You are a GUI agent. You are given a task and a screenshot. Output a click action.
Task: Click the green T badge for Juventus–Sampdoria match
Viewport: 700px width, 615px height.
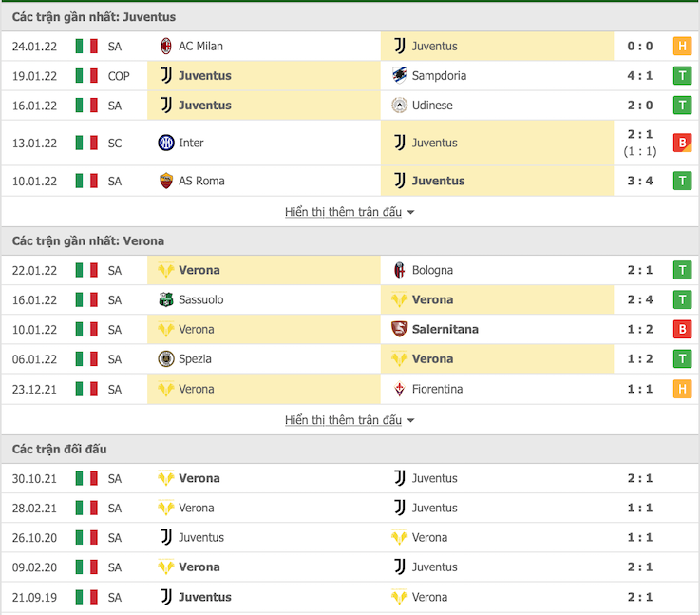tap(681, 75)
